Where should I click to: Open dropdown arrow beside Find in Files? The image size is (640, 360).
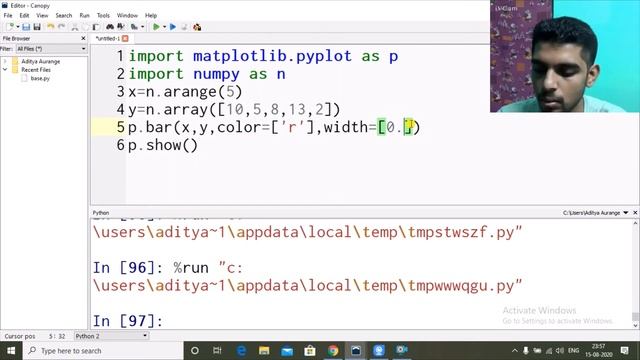point(142,27)
